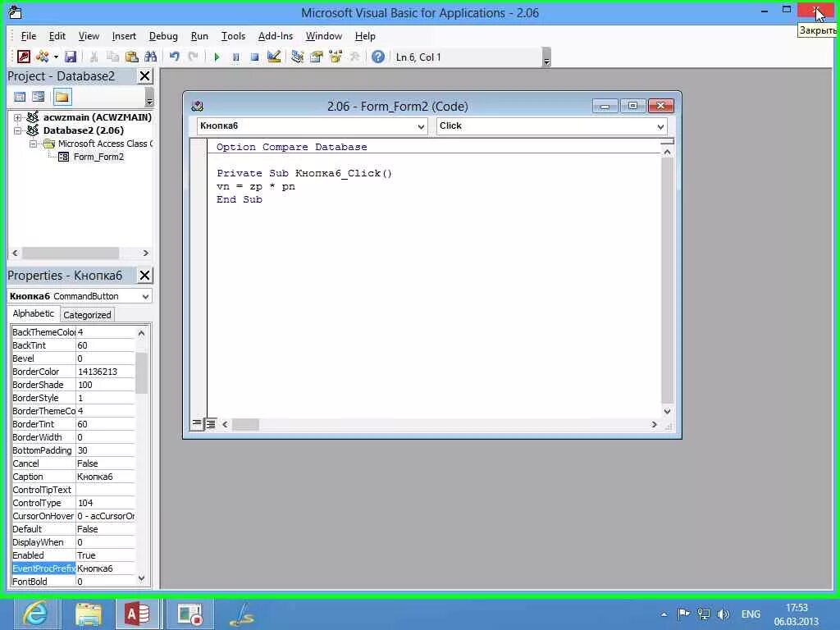Image resolution: width=840 pixels, height=630 pixels.
Task: Open Object Browser toolbar icon
Action: (x=336, y=57)
